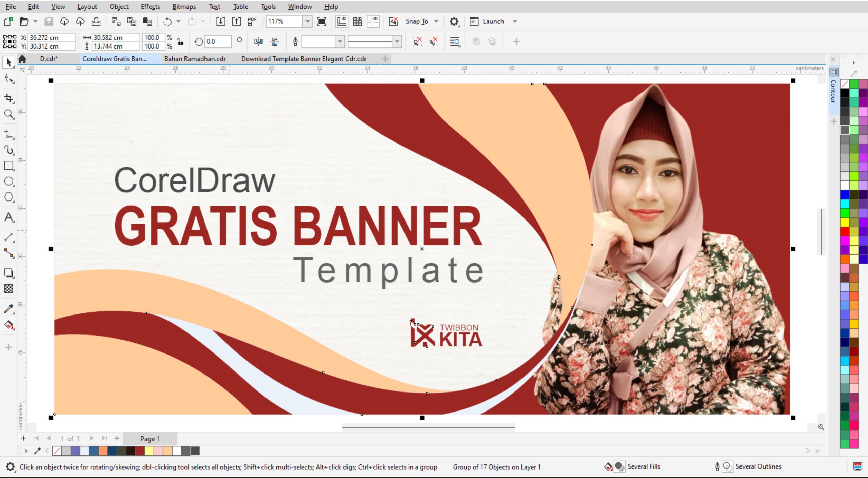Click the Full-screen preview icon
This screenshot has width=868, height=478.
(322, 21)
